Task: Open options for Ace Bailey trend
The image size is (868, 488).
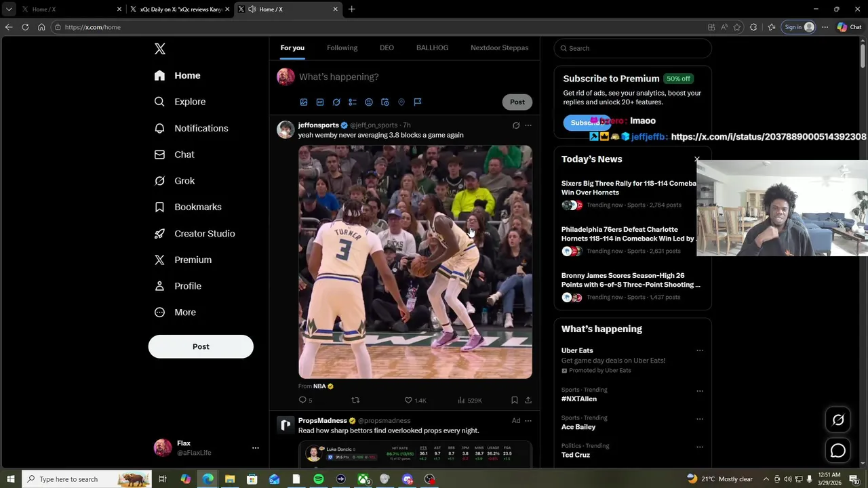Action: [700, 419]
